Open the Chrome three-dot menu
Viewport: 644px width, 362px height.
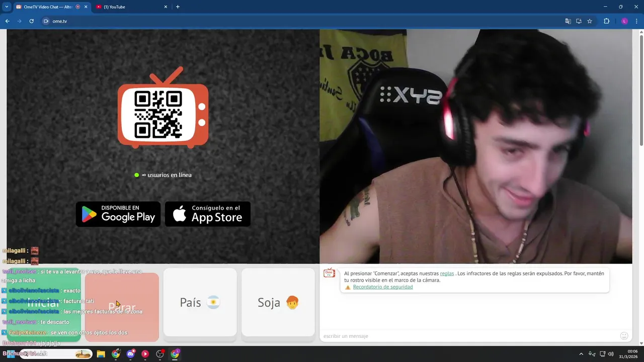click(636, 21)
